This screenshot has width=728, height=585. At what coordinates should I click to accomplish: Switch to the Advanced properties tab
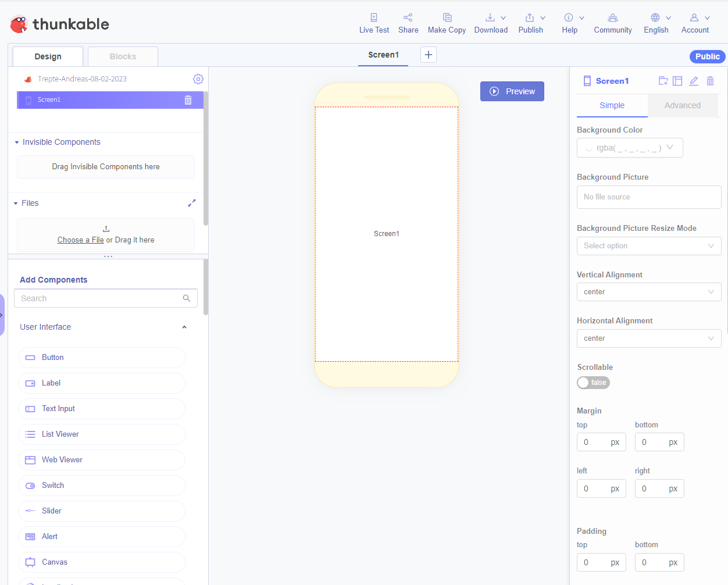click(x=683, y=106)
